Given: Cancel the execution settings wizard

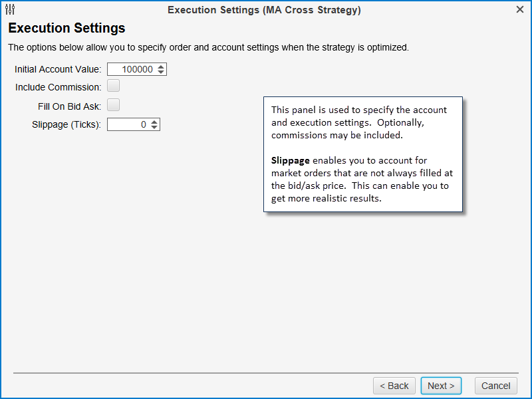Looking at the screenshot, I should 496,386.
